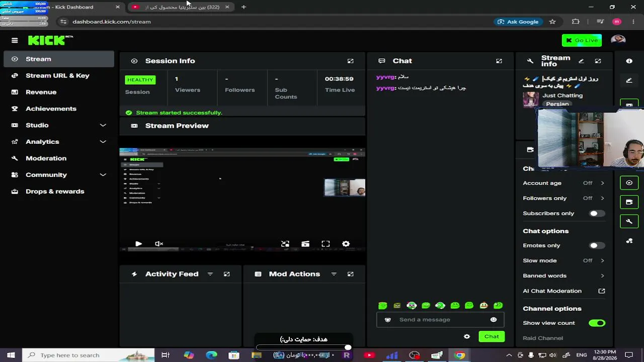Viewport: 644px width, 362px height.
Task: Click the Just Chatting category label
Action: click(562, 96)
